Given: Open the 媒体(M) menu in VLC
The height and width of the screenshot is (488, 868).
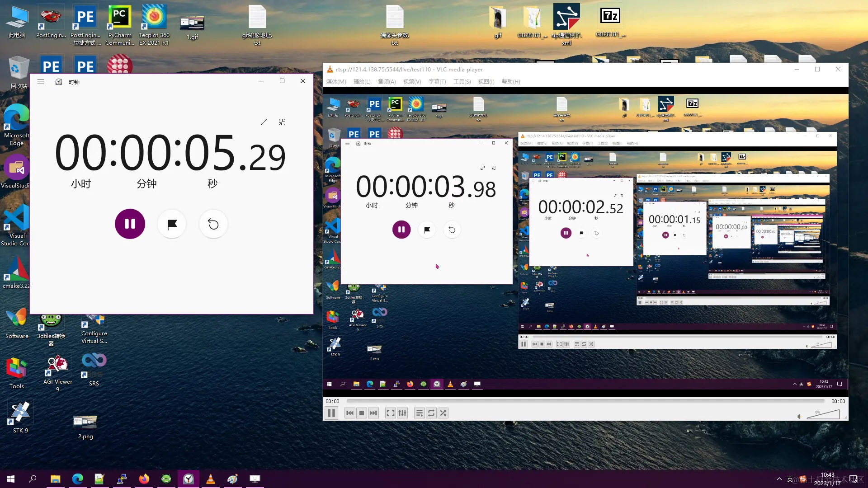Looking at the screenshot, I should pos(336,82).
